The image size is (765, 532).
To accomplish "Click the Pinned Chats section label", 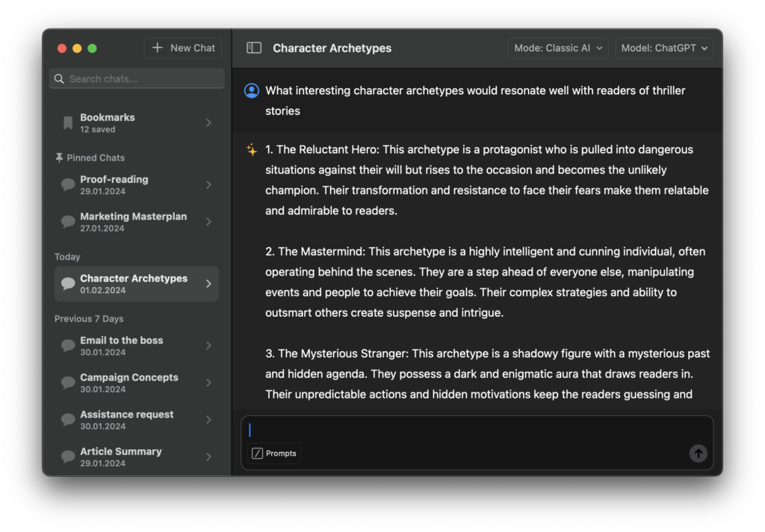I will 96,158.
